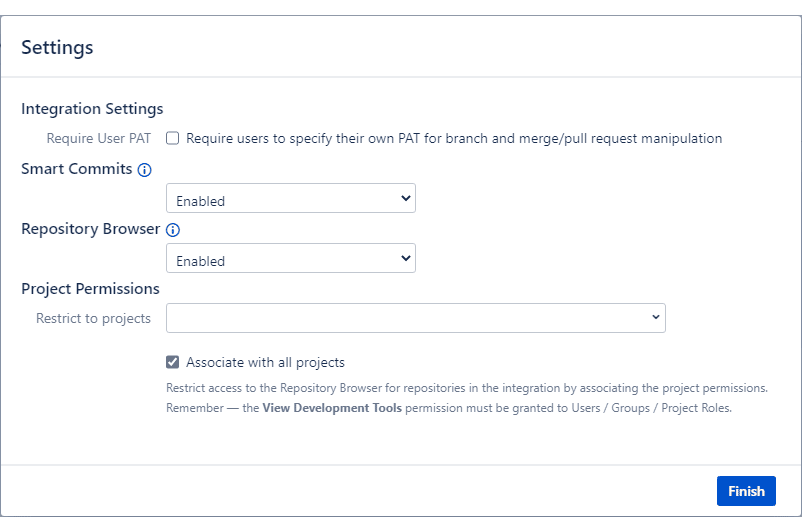Uncheck the Associate with all projects checkbox

pos(172,362)
